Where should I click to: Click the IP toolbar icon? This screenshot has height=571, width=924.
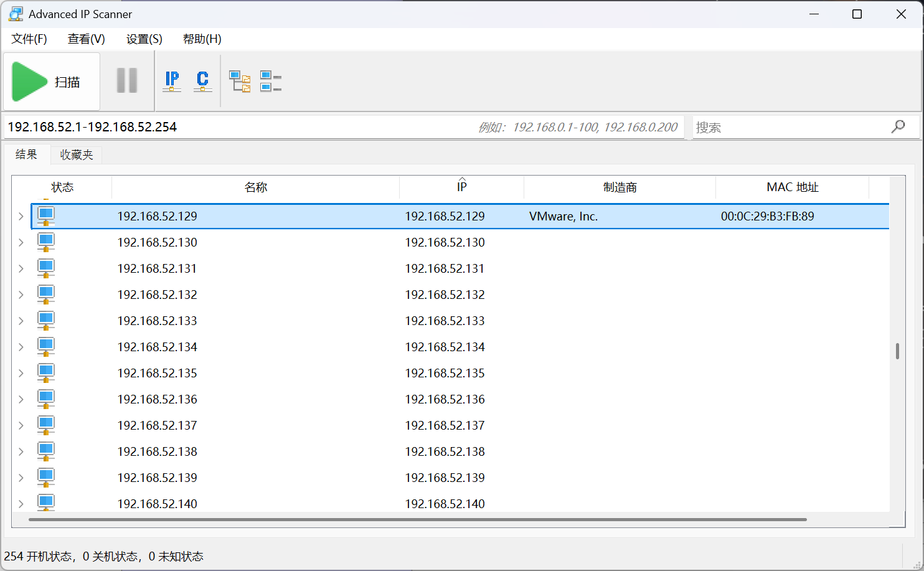point(172,81)
